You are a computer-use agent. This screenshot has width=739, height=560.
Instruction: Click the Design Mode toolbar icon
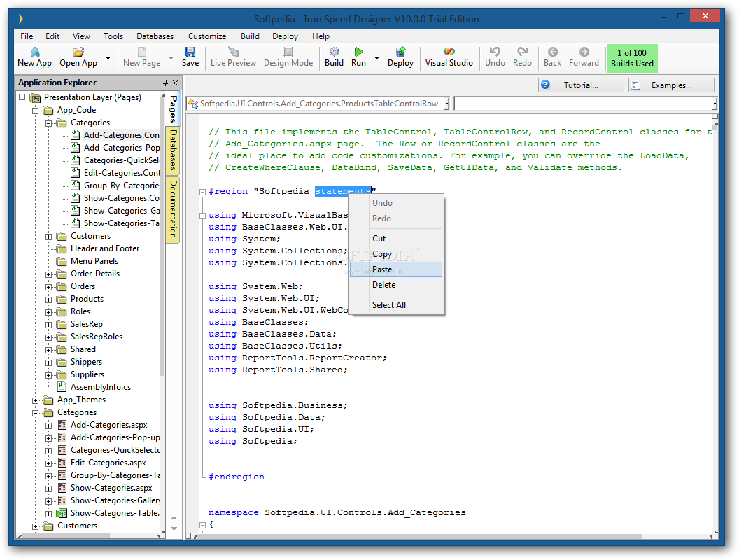coord(288,52)
